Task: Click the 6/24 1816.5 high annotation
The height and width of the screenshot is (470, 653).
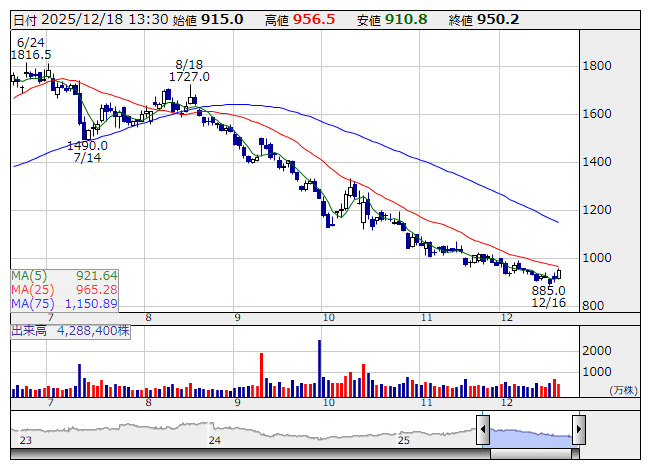Action: (x=31, y=49)
